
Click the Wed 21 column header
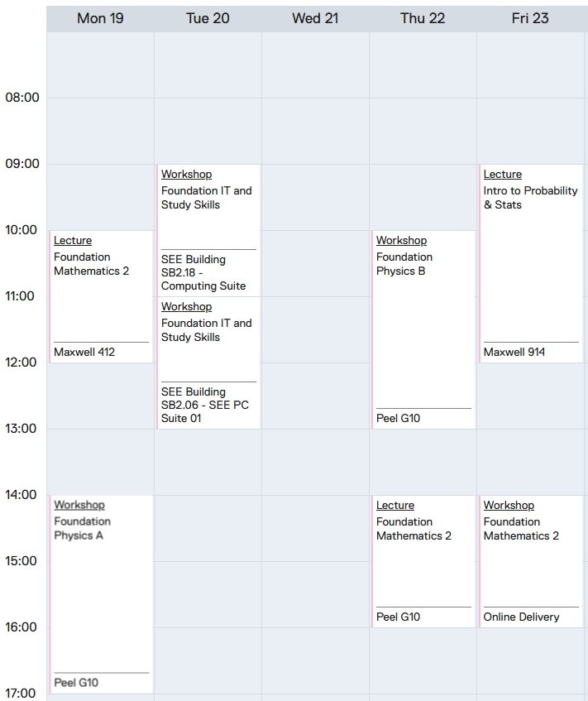(315, 18)
